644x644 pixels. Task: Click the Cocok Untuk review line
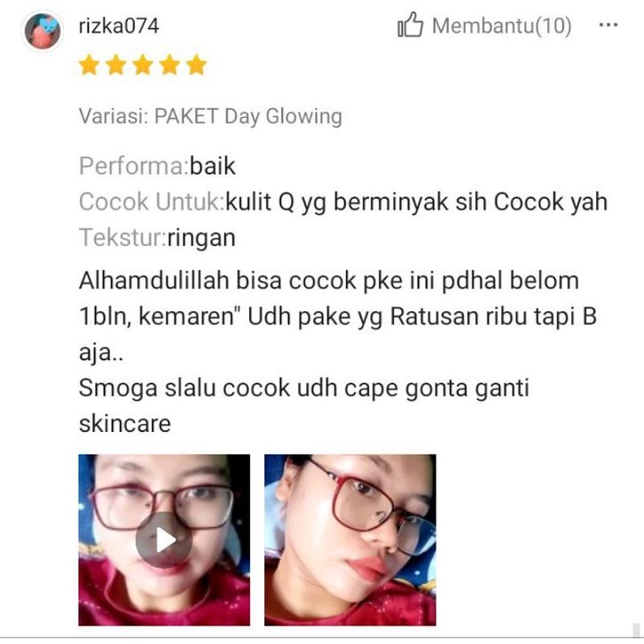343,202
